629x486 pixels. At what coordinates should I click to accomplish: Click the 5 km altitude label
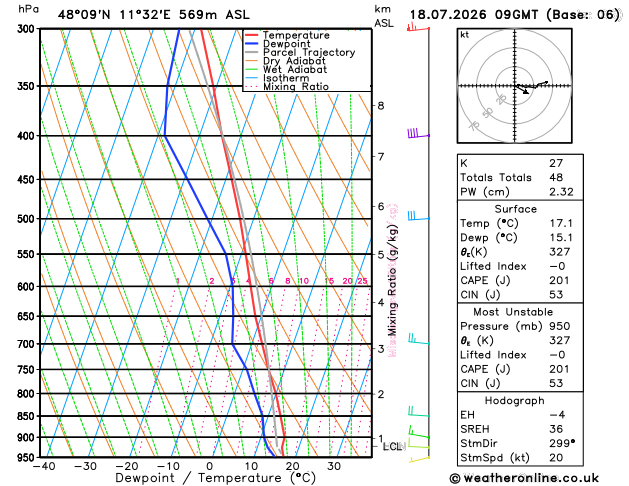pyautogui.click(x=381, y=255)
